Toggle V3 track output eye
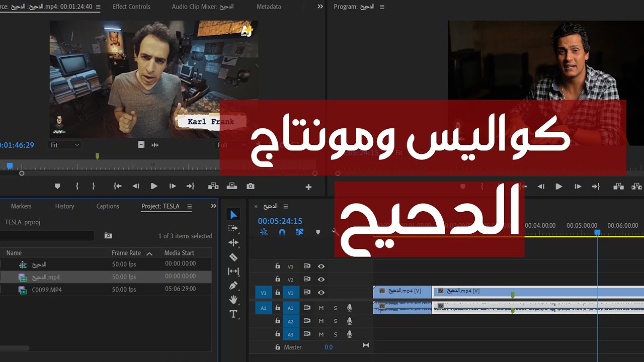The width and height of the screenshot is (644, 362). tap(321, 266)
